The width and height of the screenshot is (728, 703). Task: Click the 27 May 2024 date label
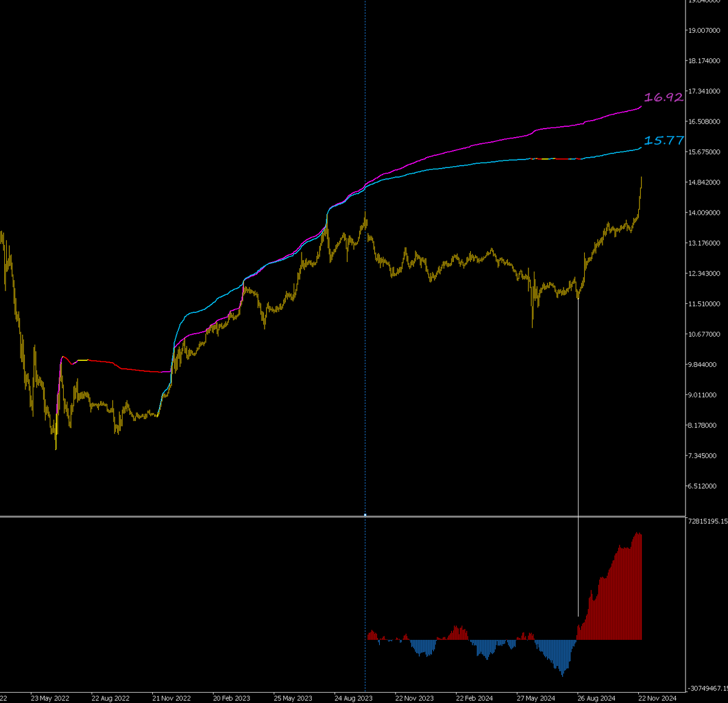pyautogui.click(x=536, y=698)
